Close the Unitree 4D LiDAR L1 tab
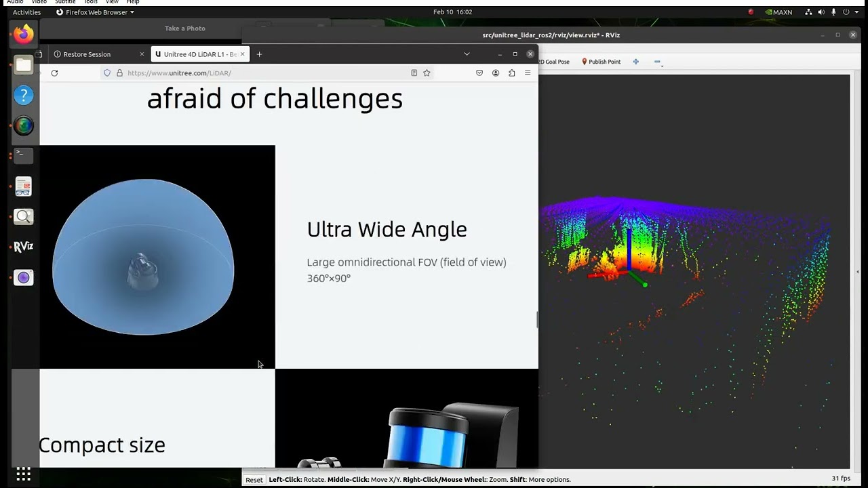This screenshot has width=868, height=488. tap(243, 54)
